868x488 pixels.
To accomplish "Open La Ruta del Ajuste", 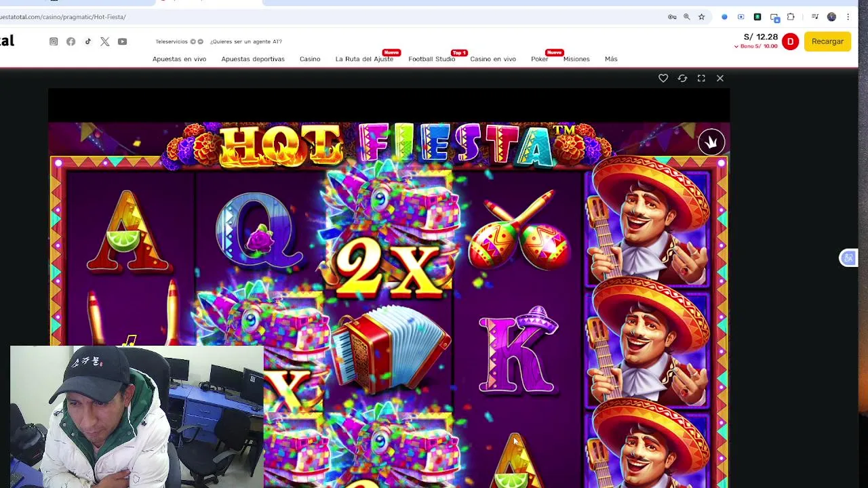I will (364, 59).
